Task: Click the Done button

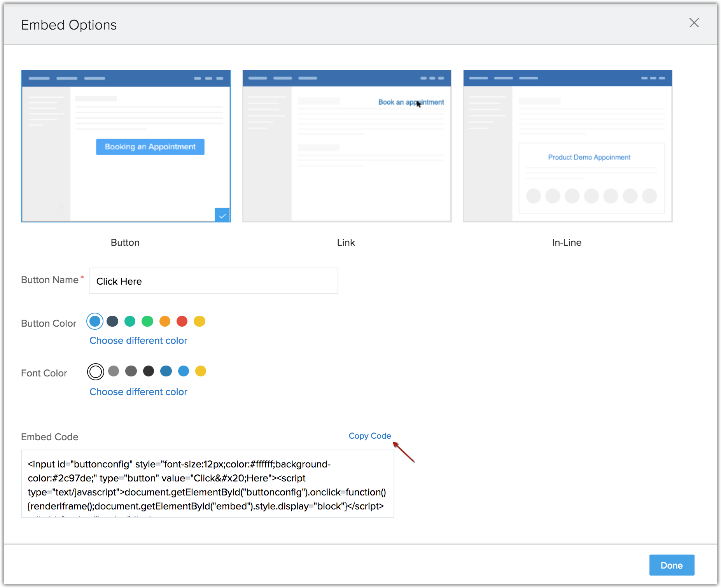Action: coord(672,565)
